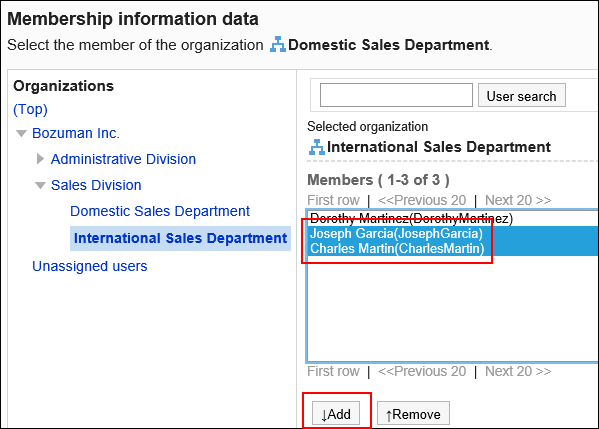
Task: Click the user search text field
Action: click(396, 95)
